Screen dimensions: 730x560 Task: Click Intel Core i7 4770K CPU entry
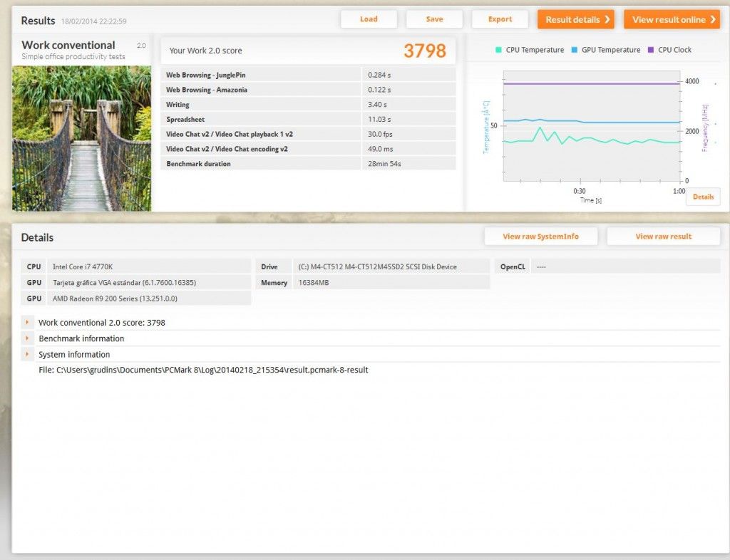coord(149,266)
